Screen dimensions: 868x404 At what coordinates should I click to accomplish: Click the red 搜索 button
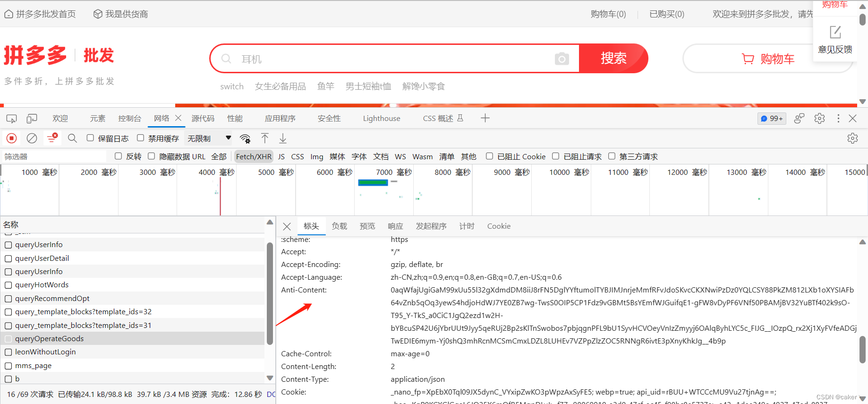613,58
